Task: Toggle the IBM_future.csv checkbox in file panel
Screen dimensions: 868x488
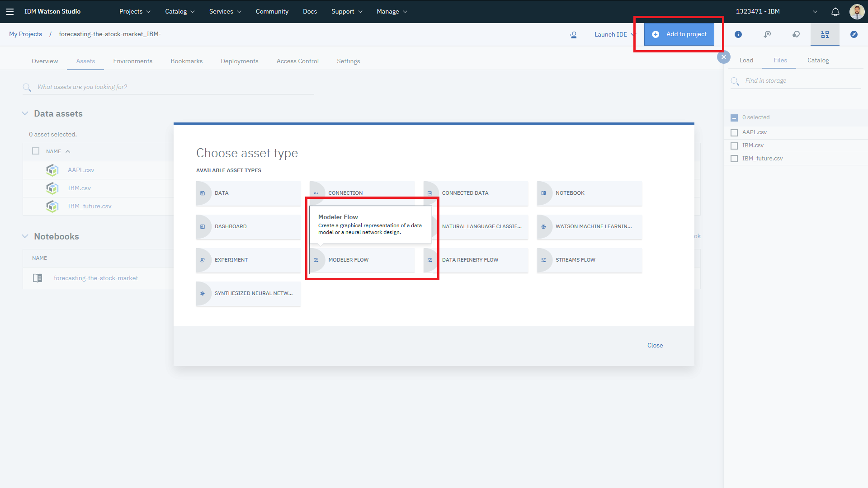Action: 734,159
